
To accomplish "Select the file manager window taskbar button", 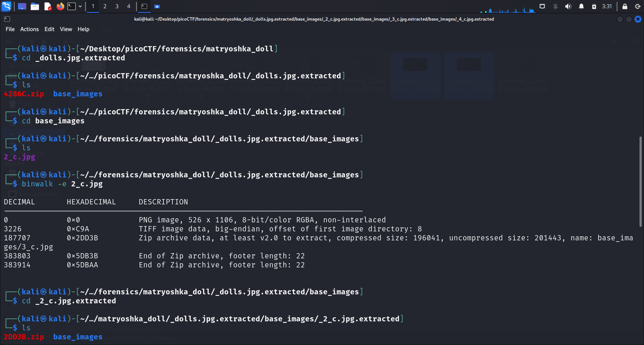I will 157,6.
